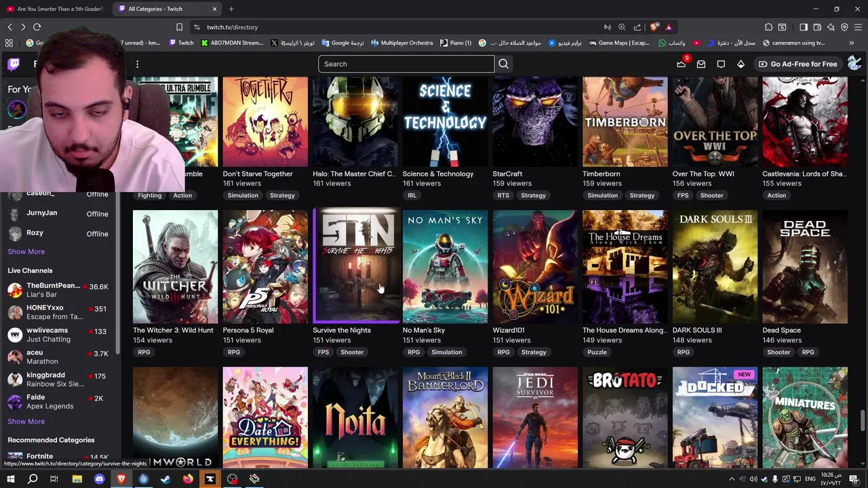Open Dead Space category cover
This screenshot has height=488, width=868.
(x=805, y=266)
